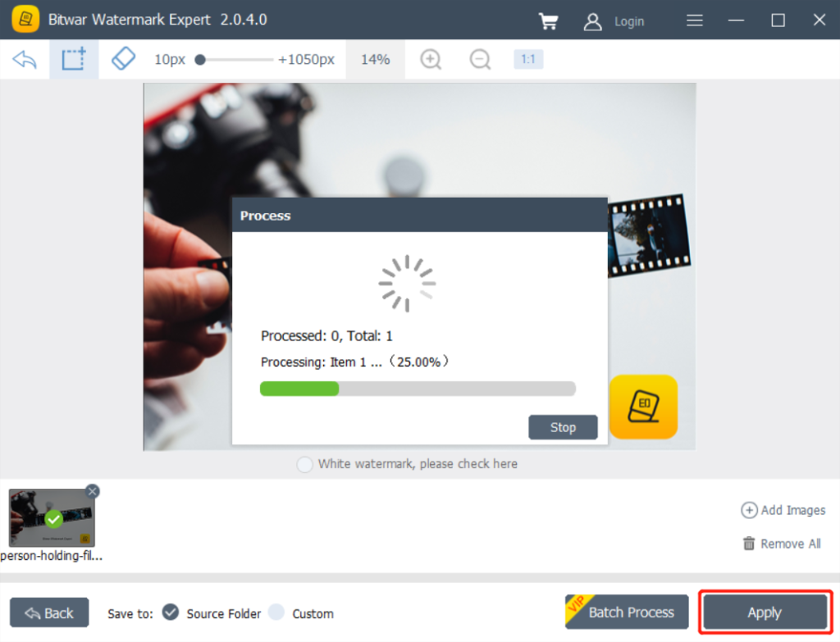Viewport: 840px width, 642px height.
Task: Click Add Images to import more photos
Action: coord(783,510)
